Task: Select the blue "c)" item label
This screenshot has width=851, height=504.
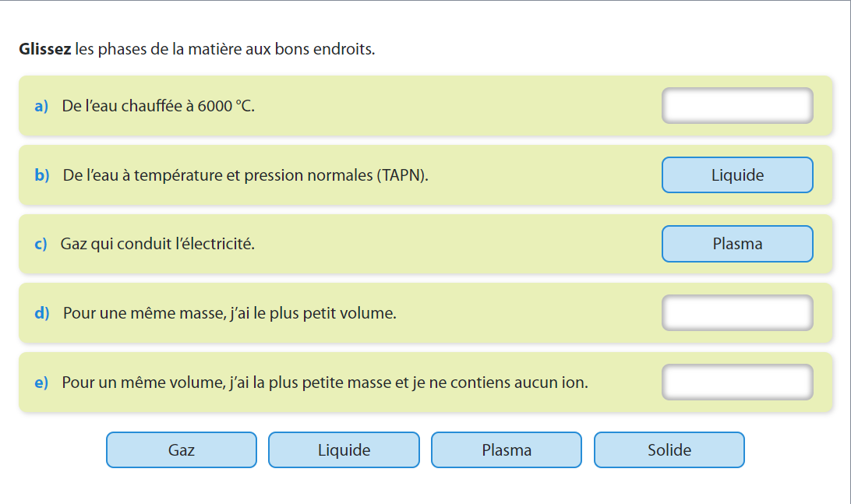Action: click(41, 244)
